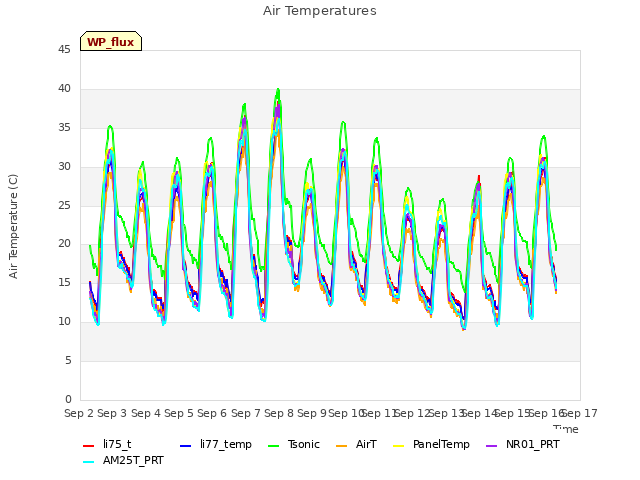The width and height of the screenshot is (640, 480).
Task: Click the 45 y-axis tick label
Action: pyautogui.click(x=64, y=49)
